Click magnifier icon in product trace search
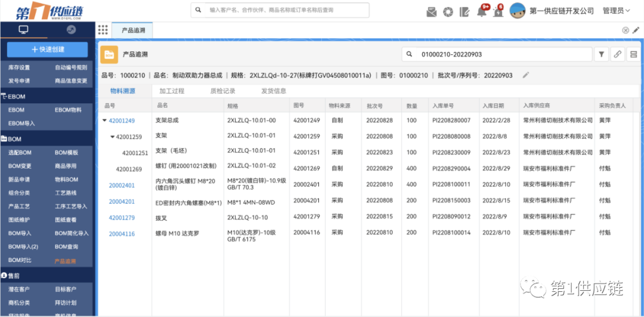The height and width of the screenshot is (317, 644). [409, 54]
